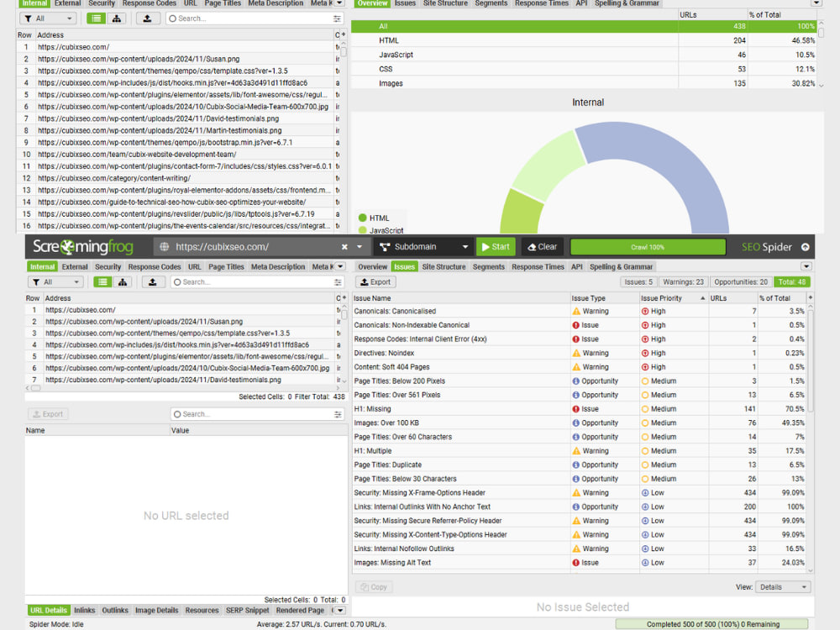
Task: Toggle the Issues: 5 filter
Action: 638,281
